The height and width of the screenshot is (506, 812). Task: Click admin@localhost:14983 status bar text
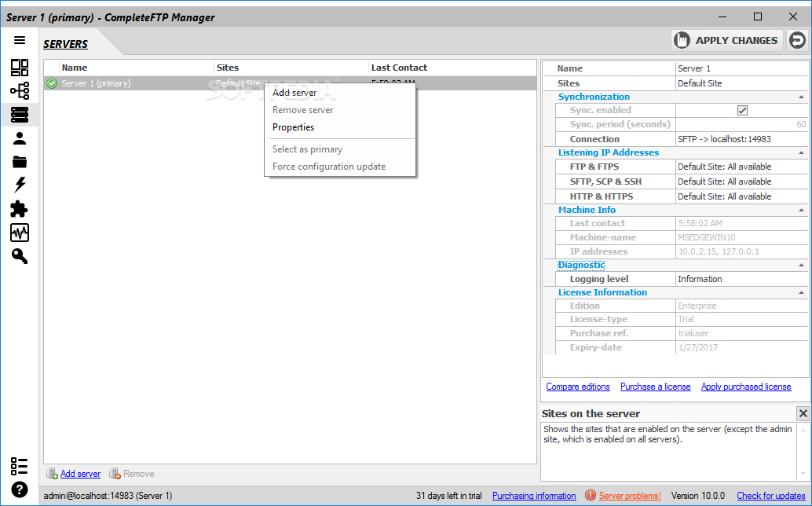point(108,496)
